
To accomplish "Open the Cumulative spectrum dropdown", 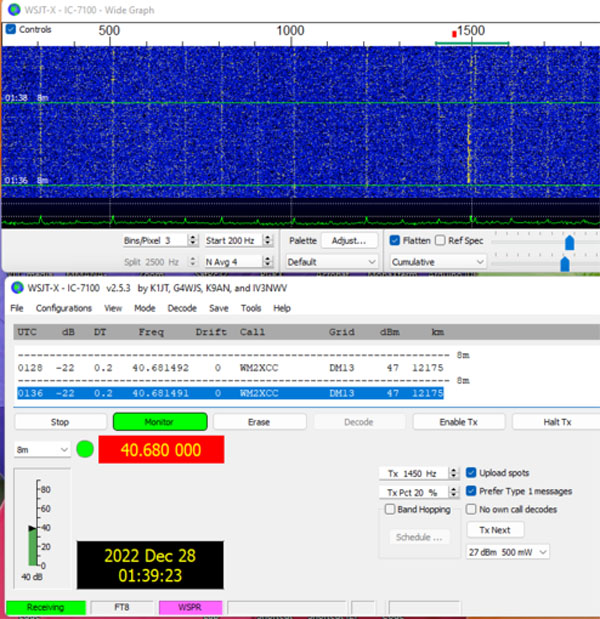I will (437, 262).
